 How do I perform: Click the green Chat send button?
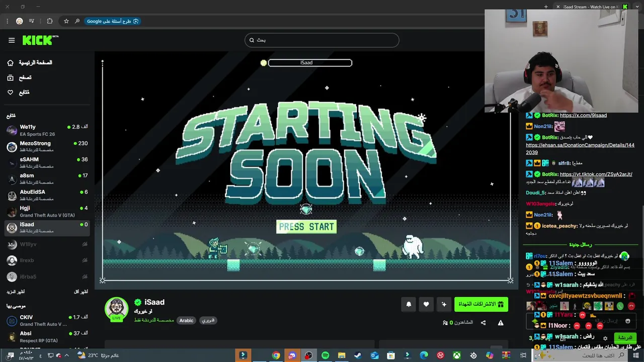pyautogui.click(x=625, y=338)
